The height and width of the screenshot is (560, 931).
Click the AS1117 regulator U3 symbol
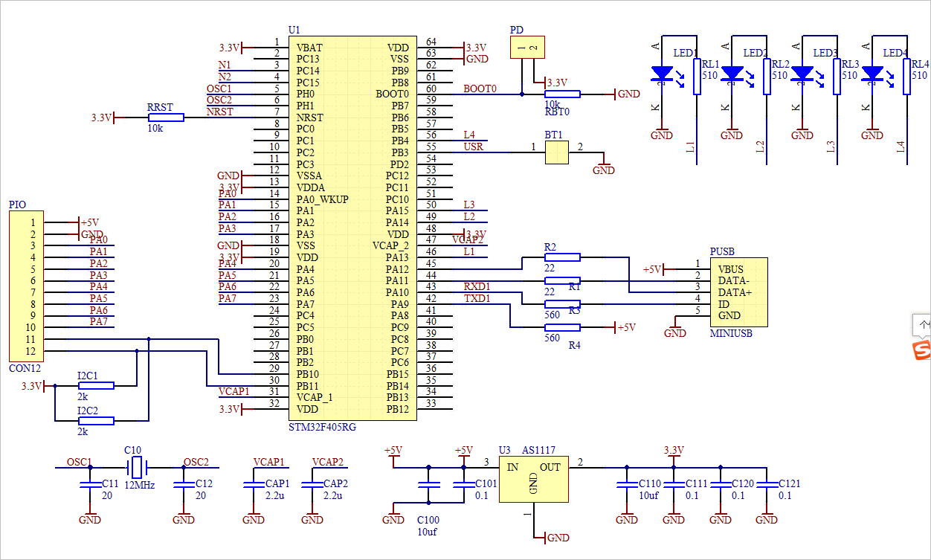point(533,479)
